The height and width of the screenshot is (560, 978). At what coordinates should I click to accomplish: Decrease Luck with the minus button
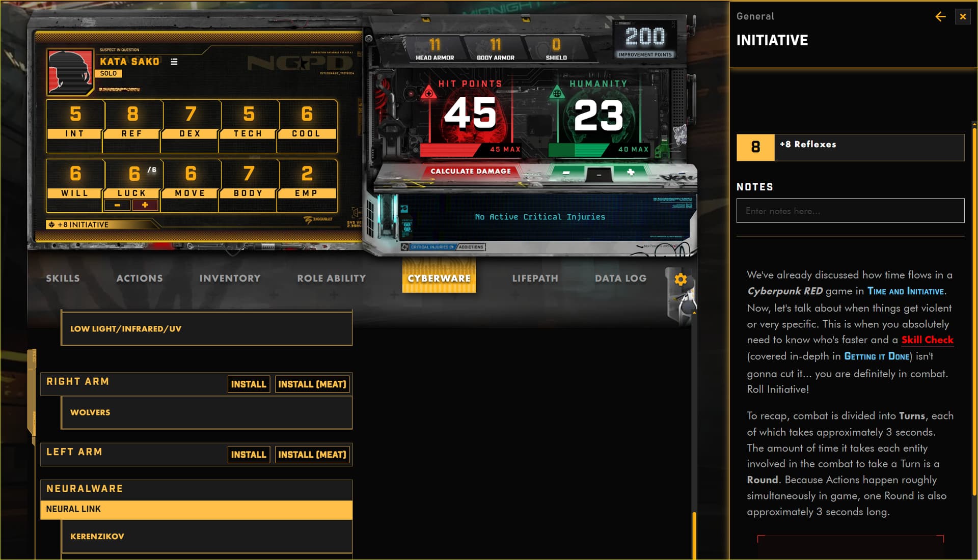[118, 205]
